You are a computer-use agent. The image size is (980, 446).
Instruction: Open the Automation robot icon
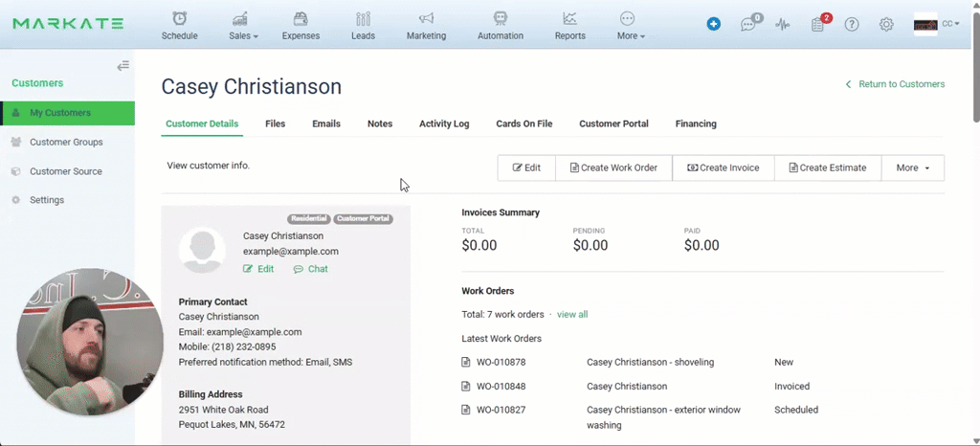(500, 18)
